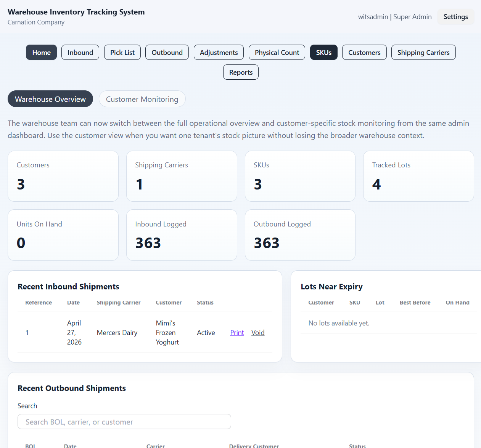Click the 'Active' status cell

[x=206, y=332]
